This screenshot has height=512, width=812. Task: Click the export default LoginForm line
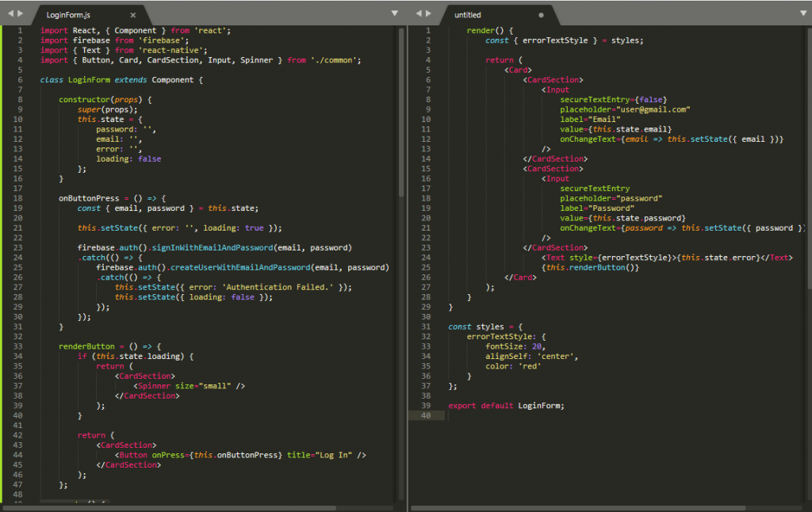click(x=506, y=406)
